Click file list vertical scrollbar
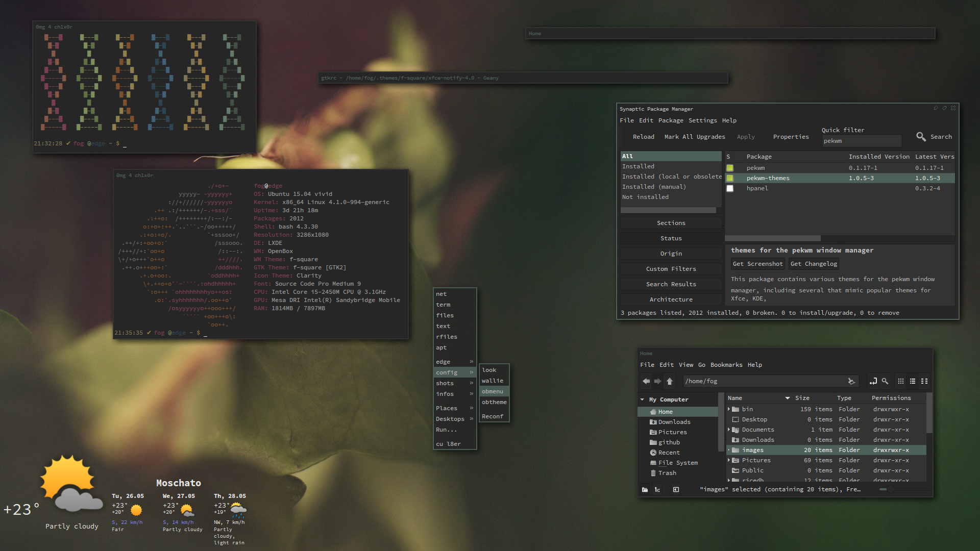Screen dimensions: 980x551 (x=929, y=414)
